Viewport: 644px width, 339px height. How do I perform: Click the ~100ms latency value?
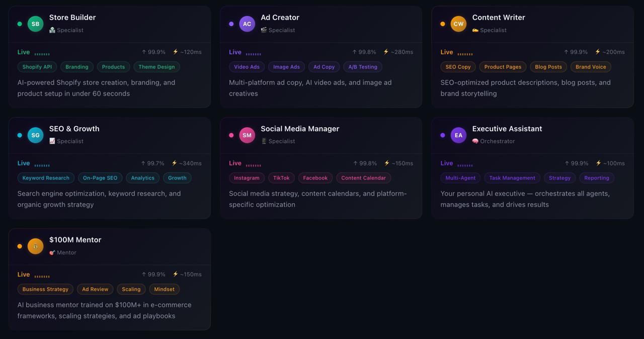point(613,163)
